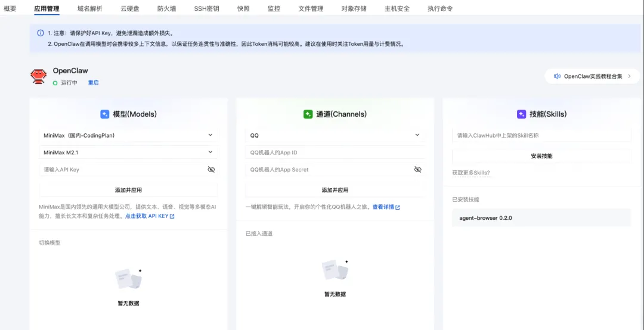Go to the 防火墙 tab
The image size is (644, 330).
click(x=167, y=8)
